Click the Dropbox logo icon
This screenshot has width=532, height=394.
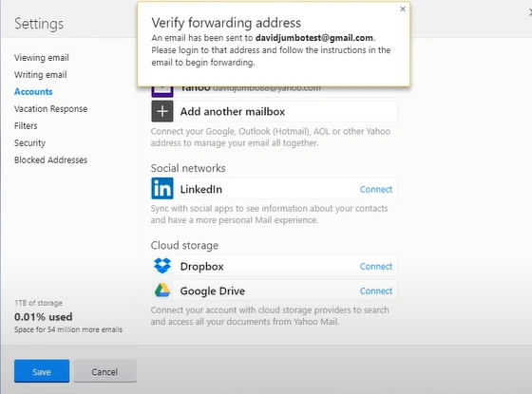162,266
